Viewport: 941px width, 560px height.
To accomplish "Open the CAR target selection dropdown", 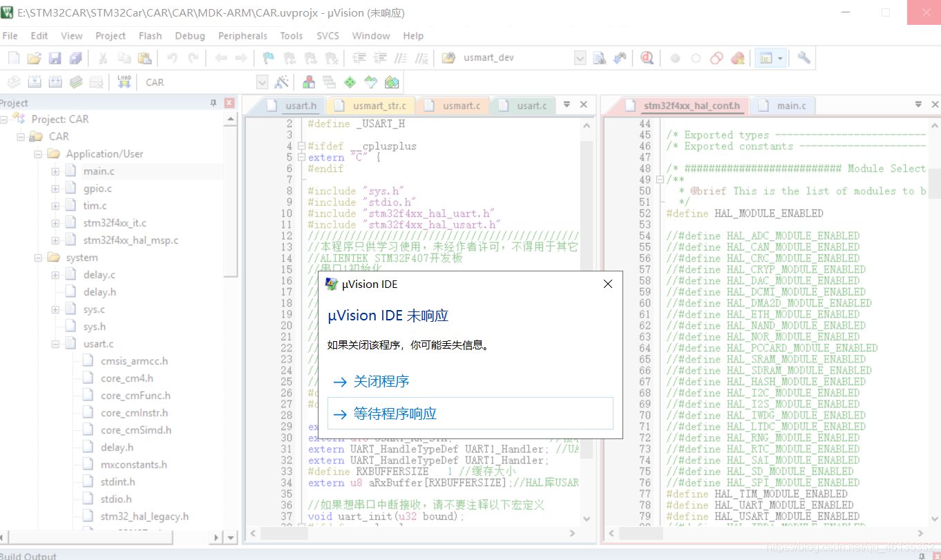I will (x=262, y=82).
